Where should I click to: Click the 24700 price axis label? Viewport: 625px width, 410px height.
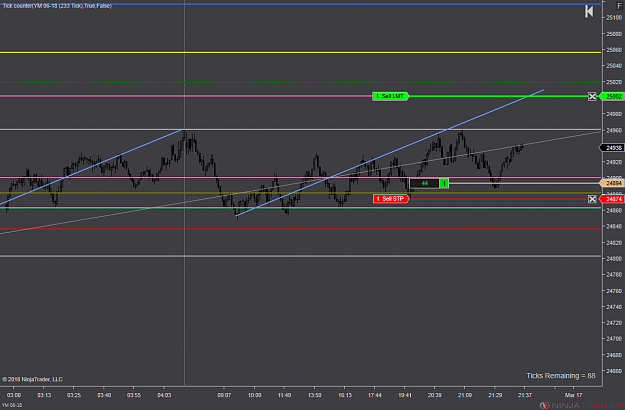pyautogui.click(x=614, y=339)
